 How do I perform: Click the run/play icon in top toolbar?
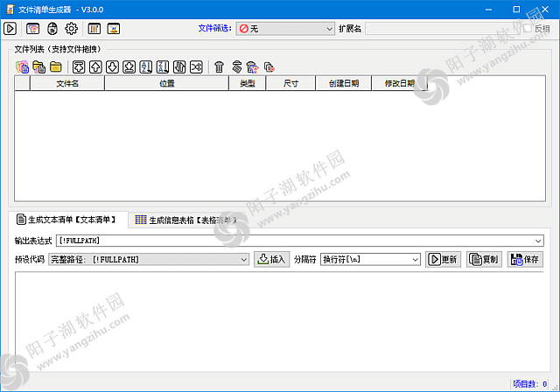click(x=10, y=29)
